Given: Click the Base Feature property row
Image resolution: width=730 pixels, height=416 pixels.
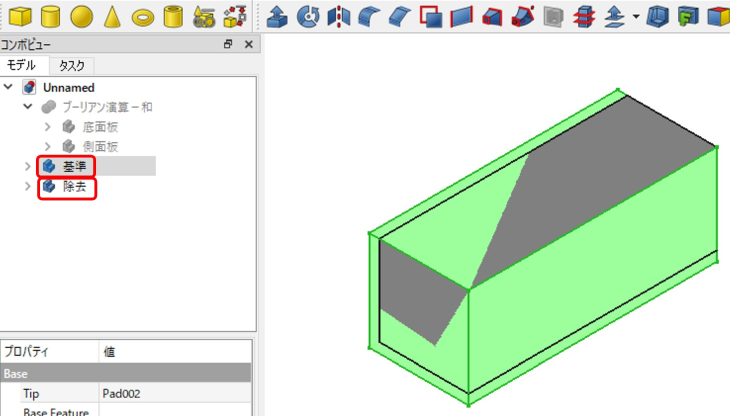Looking at the screenshot, I should pyautogui.click(x=126, y=411).
